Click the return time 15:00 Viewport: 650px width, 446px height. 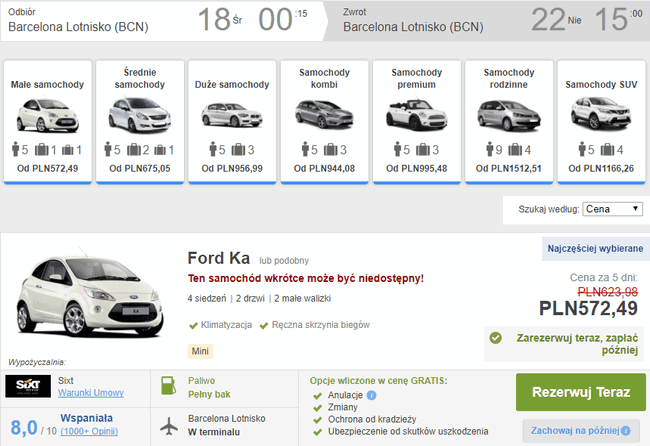(x=618, y=19)
